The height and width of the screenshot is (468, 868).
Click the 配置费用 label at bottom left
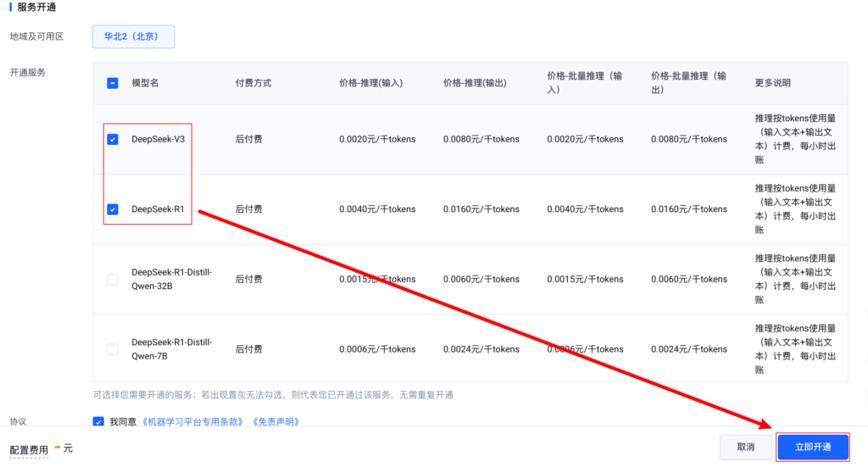(x=29, y=448)
